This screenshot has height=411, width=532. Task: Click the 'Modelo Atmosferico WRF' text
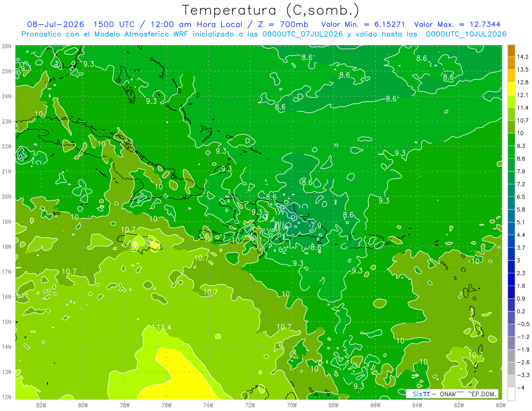click(141, 34)
